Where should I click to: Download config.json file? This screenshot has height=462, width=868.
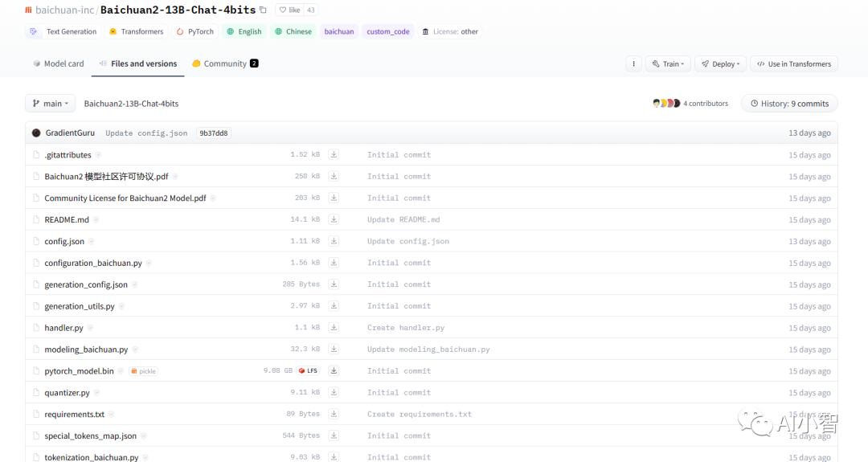(x=334, y=241)
